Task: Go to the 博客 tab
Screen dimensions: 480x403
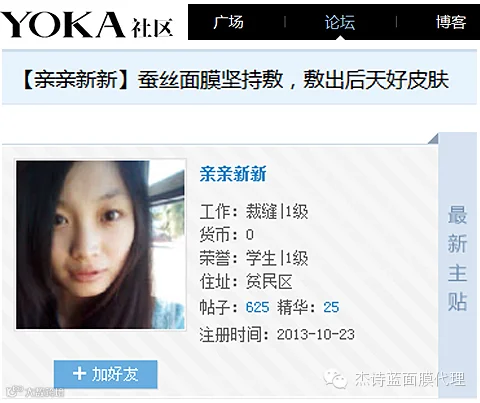Action: pos(451,22)
